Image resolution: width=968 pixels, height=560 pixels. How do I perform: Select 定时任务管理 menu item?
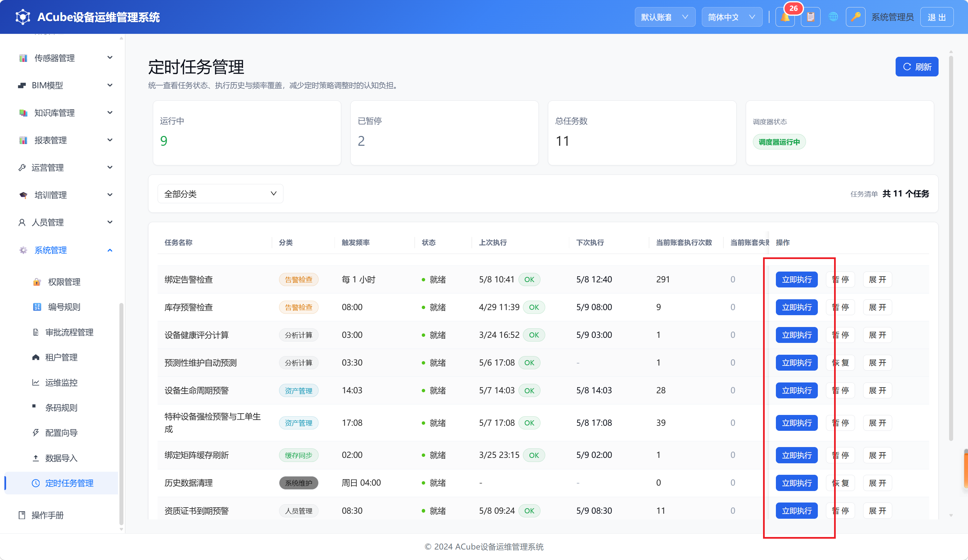[62, 483]
